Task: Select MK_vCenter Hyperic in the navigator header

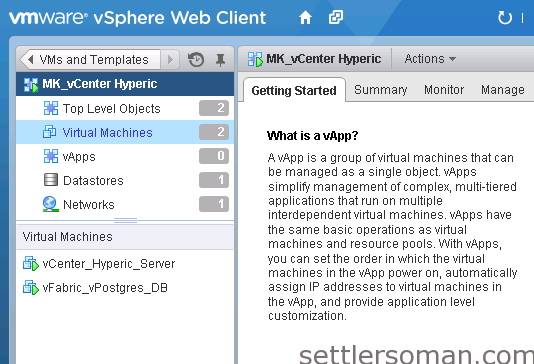Action: pyautogui.click(x=125, y=84)
